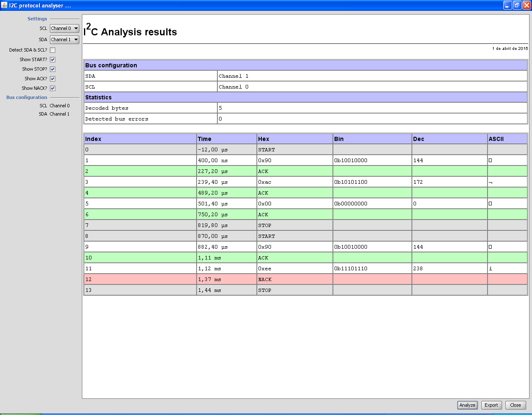The image size is (532, 415).
Task: Click the Decoded bytes value 5
Action: (x=220, y=108)
